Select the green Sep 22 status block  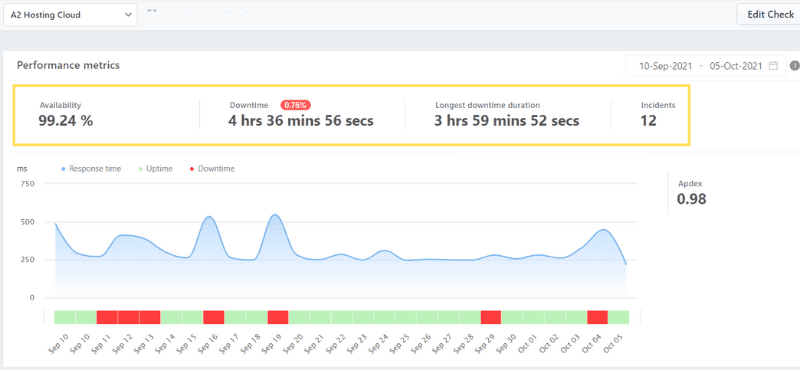click(341, 317)
